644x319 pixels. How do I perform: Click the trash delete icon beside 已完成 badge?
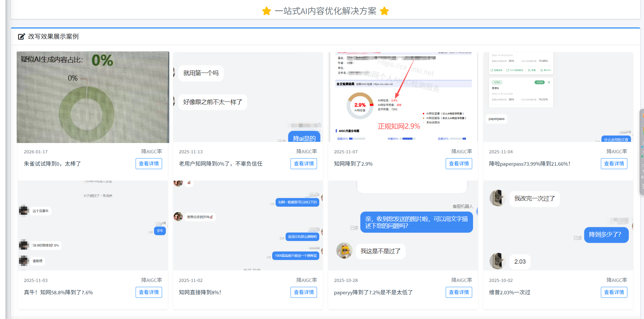click(x=549, y=82)
